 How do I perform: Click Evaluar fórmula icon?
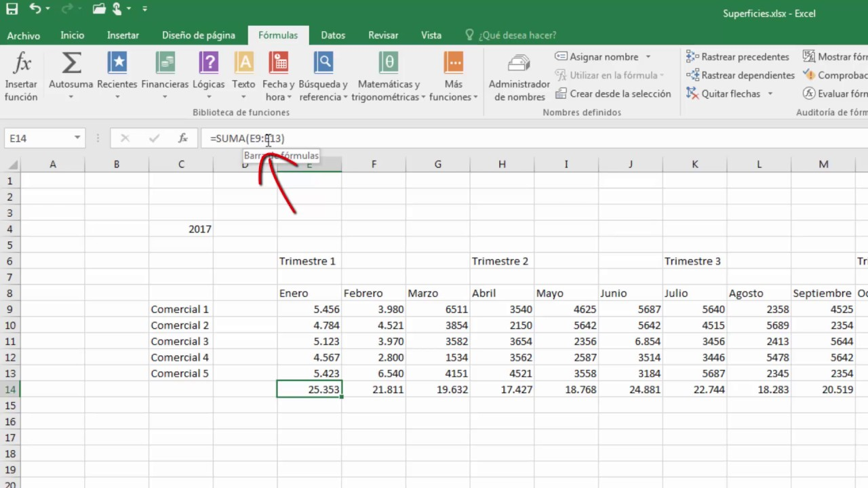click(809, 94)
